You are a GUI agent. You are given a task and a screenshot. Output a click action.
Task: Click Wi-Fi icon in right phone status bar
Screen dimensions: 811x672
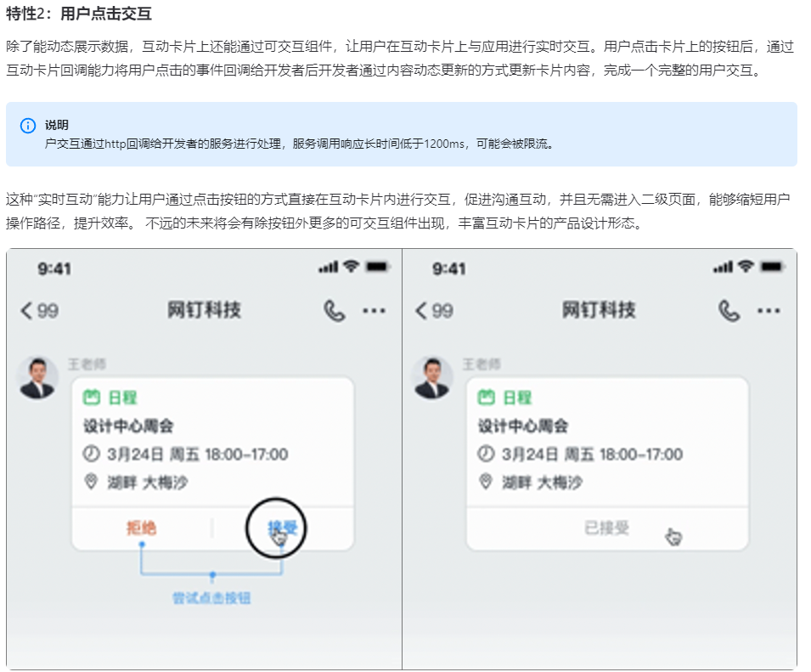[x=746, y=266]
